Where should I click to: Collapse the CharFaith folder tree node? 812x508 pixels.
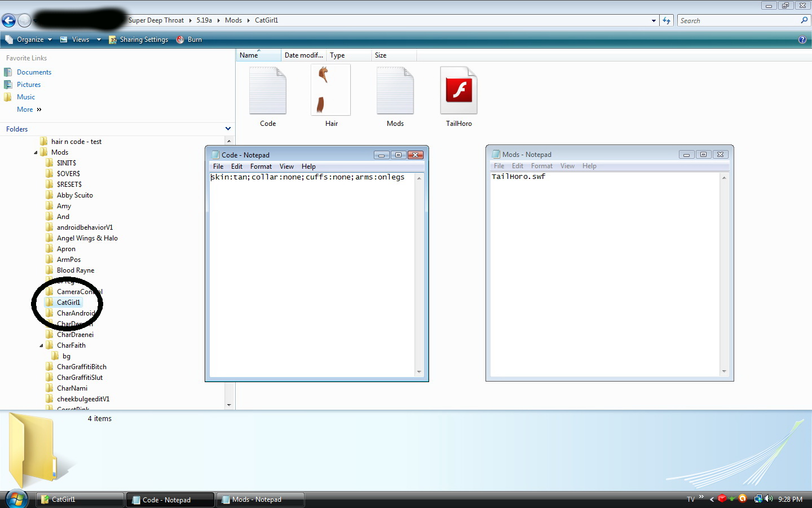(x=41, y=345)
